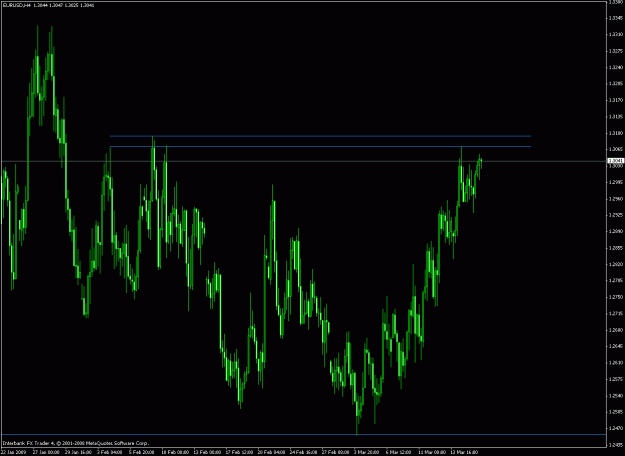
Task: Click the 6 Mar 12:00 time label
Action: click(x=399, y=452)
